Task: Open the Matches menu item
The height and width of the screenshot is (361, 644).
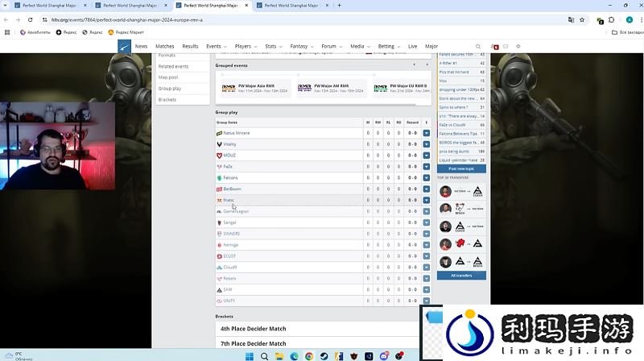Action: (x=164, y=47)
